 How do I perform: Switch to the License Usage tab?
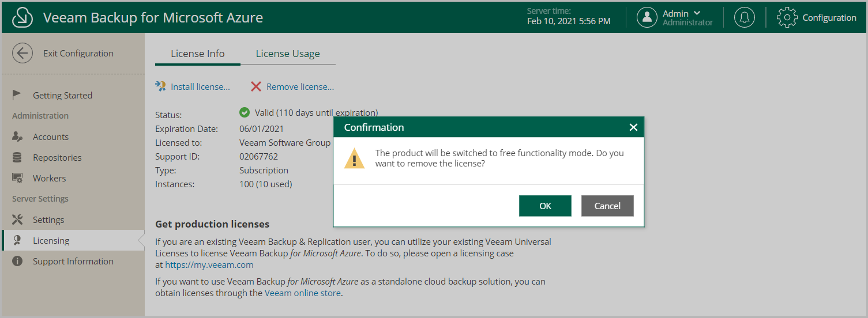288,54
